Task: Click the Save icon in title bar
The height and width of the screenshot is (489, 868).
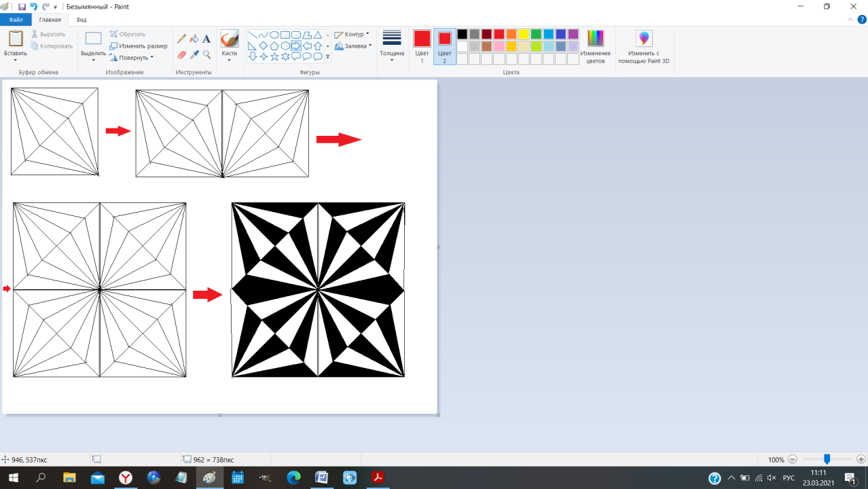Action: click(x=22, y=6)
